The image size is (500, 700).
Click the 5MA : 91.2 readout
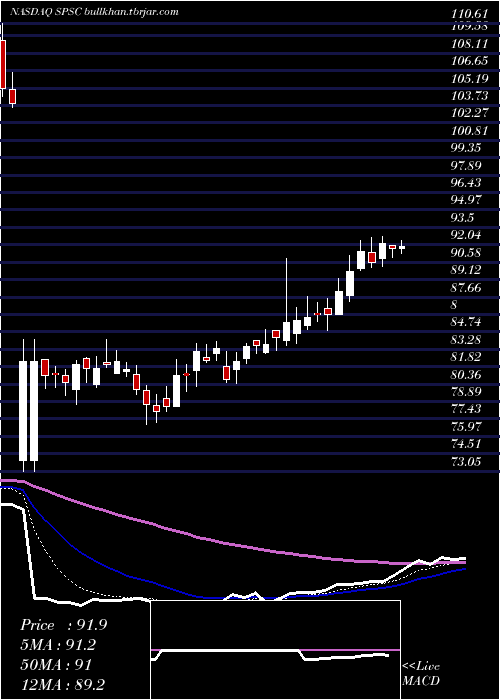(58, 645)
